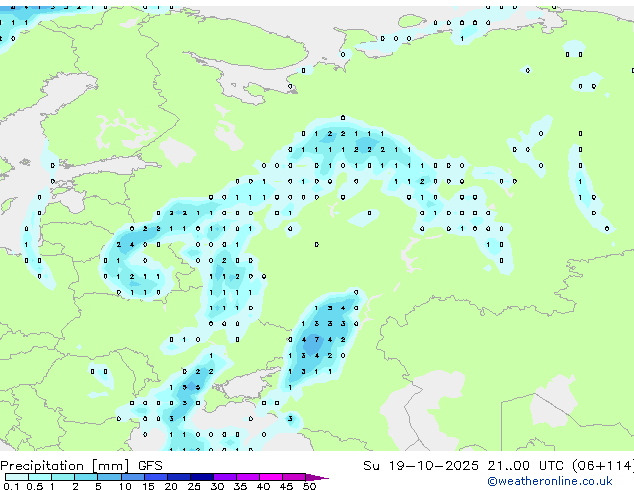Select the 20–25 mm legend swatch
Screen dimensions: 634x490
coord(179,477)
